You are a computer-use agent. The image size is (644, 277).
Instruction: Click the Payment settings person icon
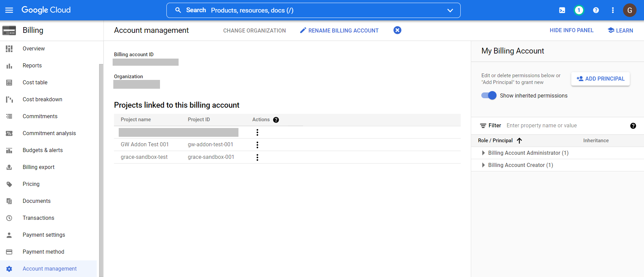(x=9, y=235)
